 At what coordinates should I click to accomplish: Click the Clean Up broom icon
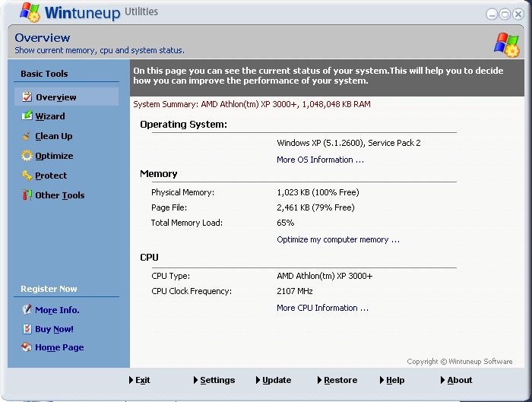27,136
